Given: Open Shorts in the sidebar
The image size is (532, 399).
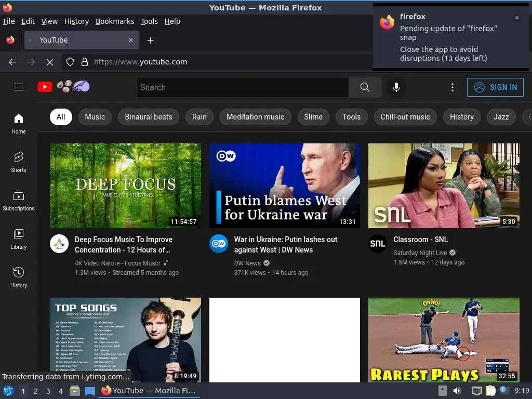Looking at the screenshot, I should [x=19, y=162].
